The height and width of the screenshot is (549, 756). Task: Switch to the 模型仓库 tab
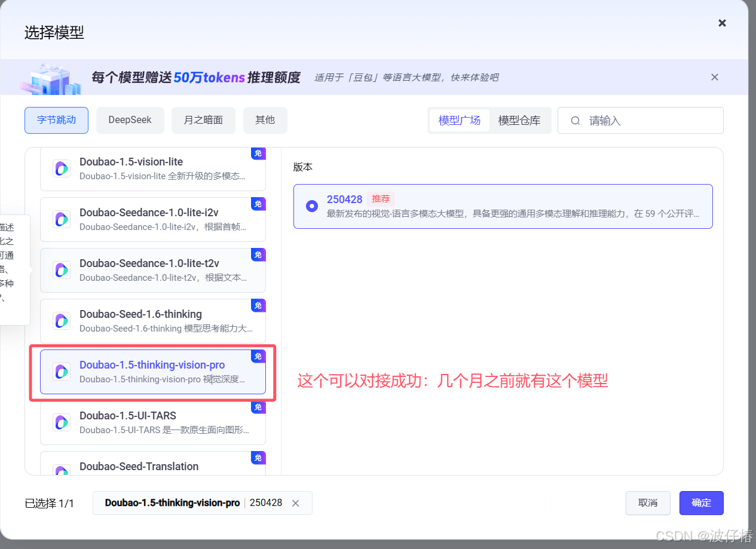pyautogui.click(x=520, y=120)
